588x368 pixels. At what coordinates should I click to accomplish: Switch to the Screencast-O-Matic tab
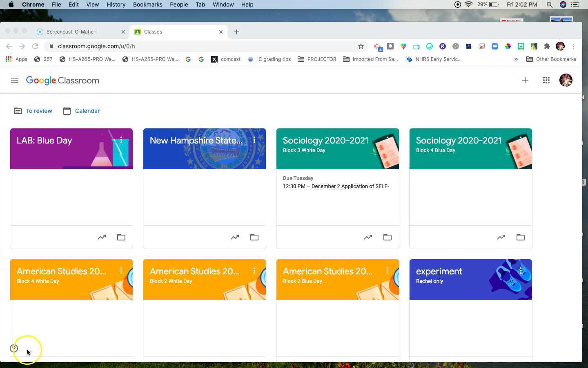point(72,31)
